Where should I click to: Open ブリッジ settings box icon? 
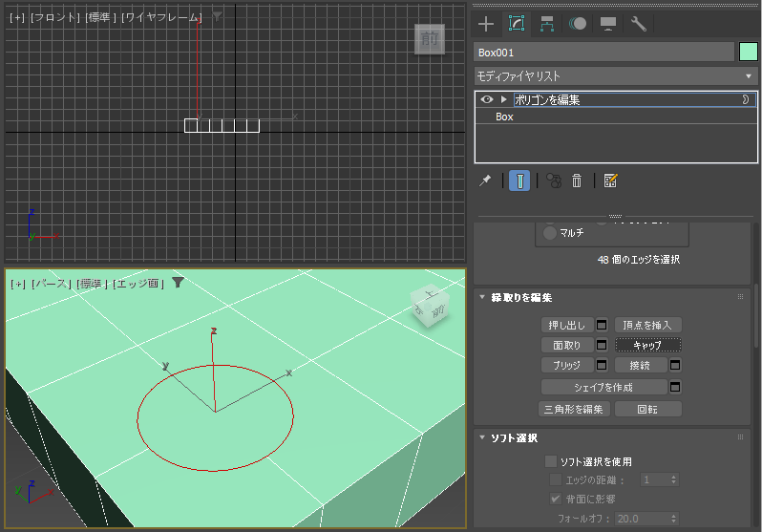(602, 365)
